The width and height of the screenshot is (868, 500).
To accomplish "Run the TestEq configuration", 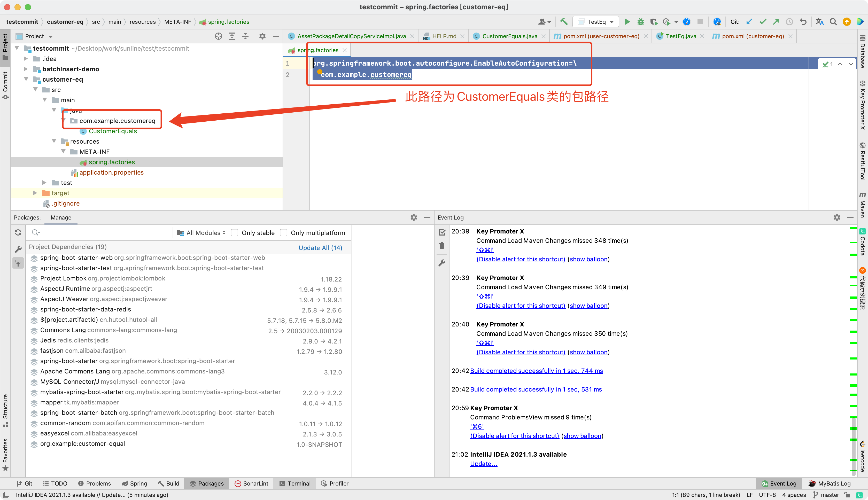I will coord(627,21).
